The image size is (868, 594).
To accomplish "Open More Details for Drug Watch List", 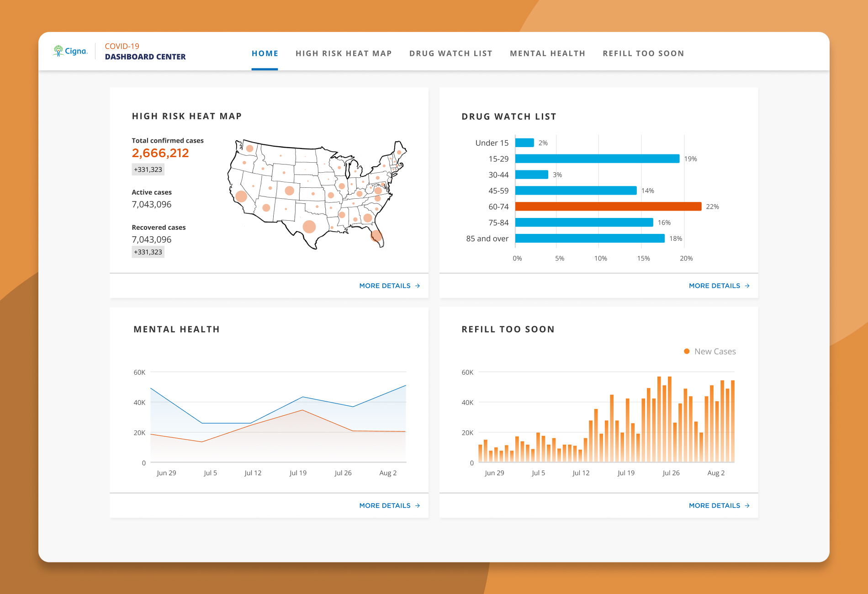I will (719, 286).
